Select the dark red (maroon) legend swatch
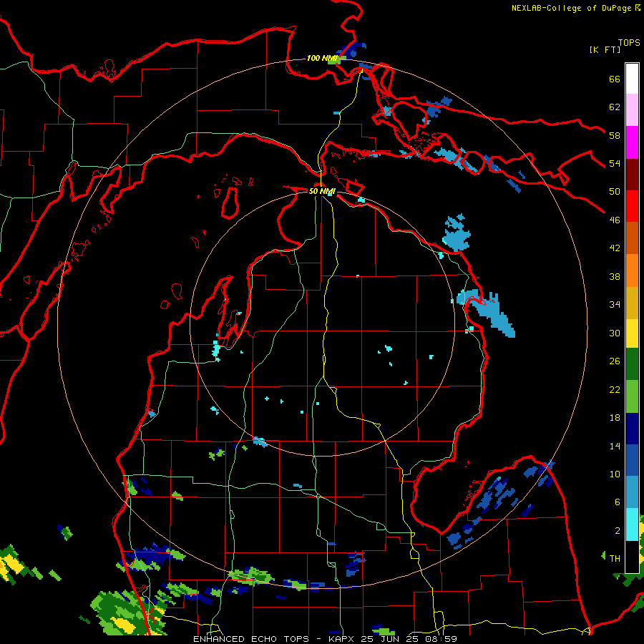644x644 pixels. tap(632, 174)
